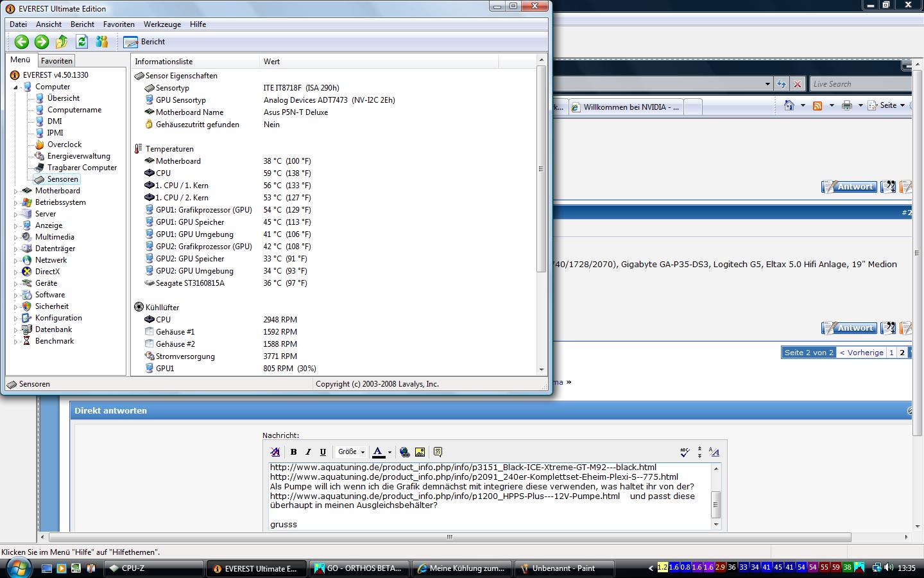
Task: Click the upper Antwort button in forum
Action: click(x=848, y=187)
